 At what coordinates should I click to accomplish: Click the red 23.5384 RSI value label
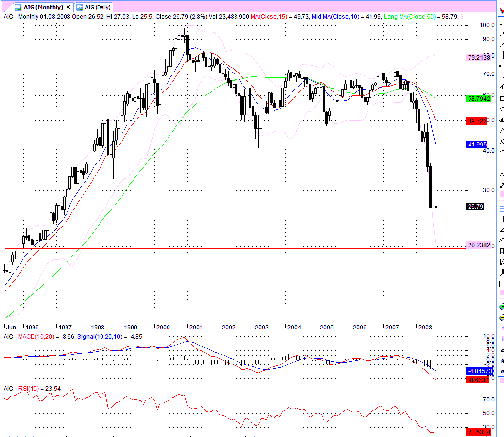(x=478, y=432)
